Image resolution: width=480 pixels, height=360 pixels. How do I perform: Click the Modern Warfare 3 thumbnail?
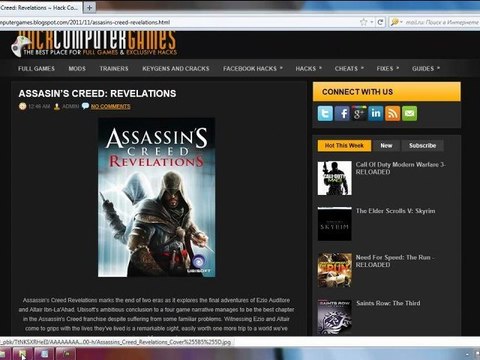click(x=334, y=178)
